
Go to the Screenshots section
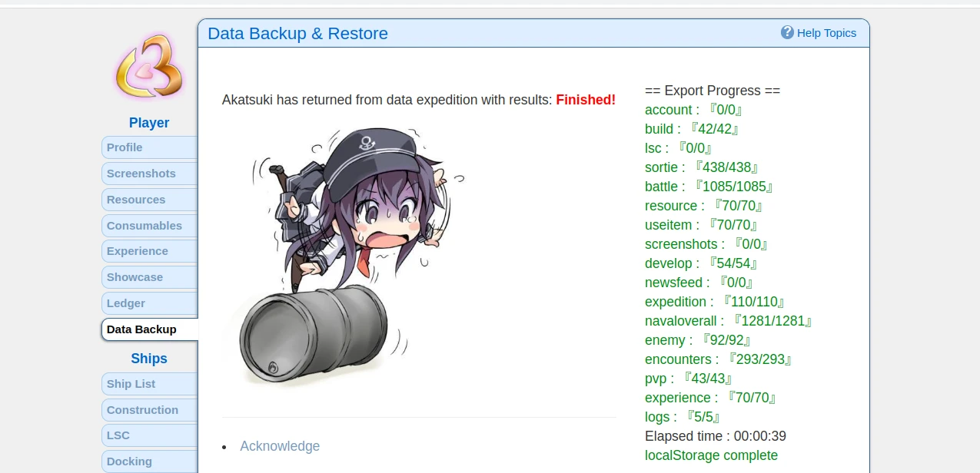tap(150, 174)
